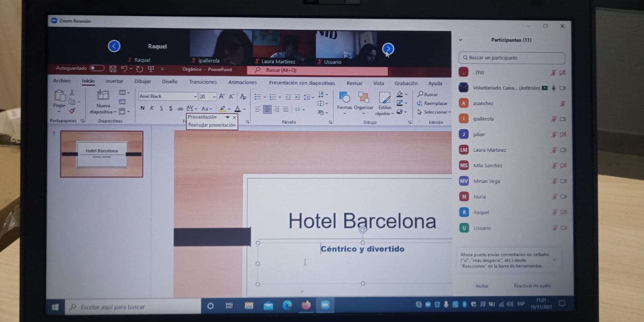Viewport: 644px width, 322px height.
Task: Click the camera icon beside Mirian Vega
Action: pyautogui.click(x=563, y=181)
